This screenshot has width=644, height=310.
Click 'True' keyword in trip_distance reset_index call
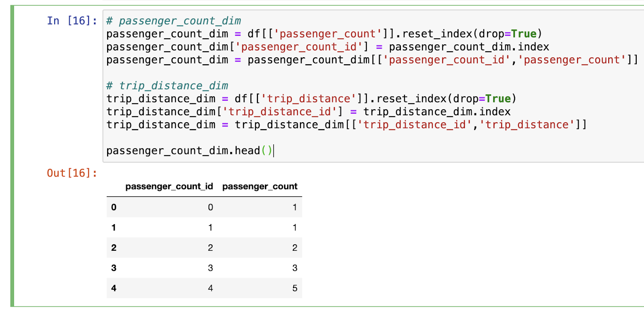point(498,99)
